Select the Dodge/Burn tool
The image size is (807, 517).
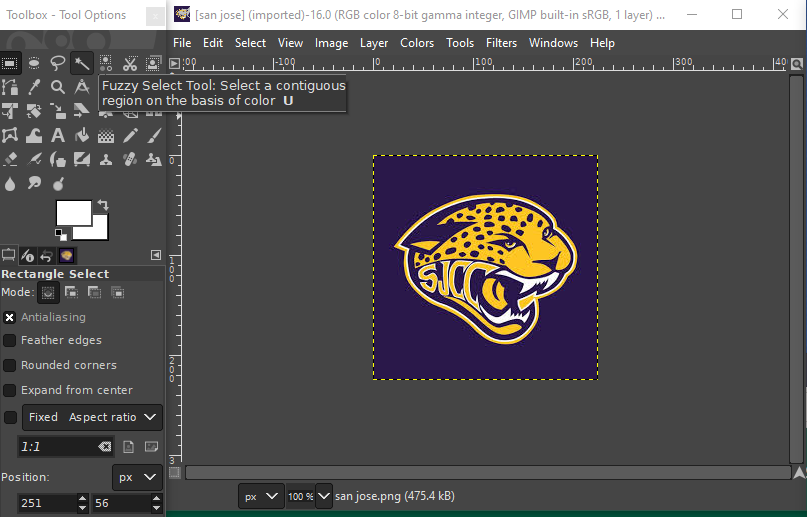click(58, 184)
